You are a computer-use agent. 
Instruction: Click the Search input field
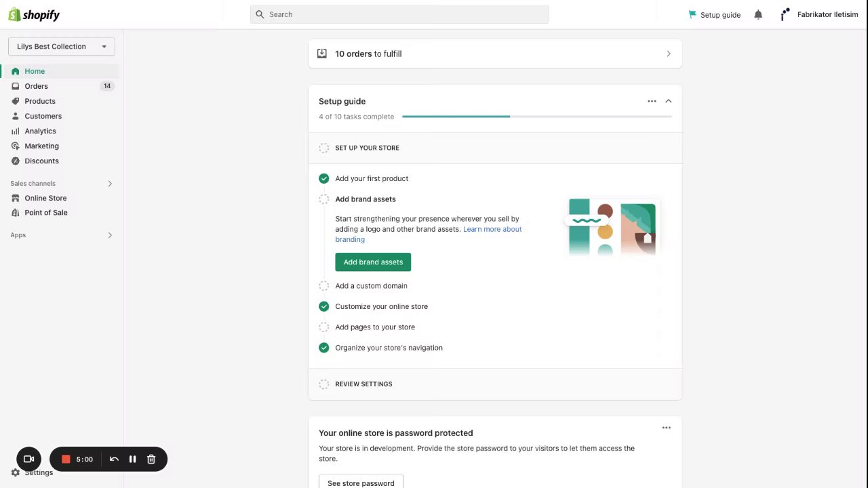(x=399, y=14)
